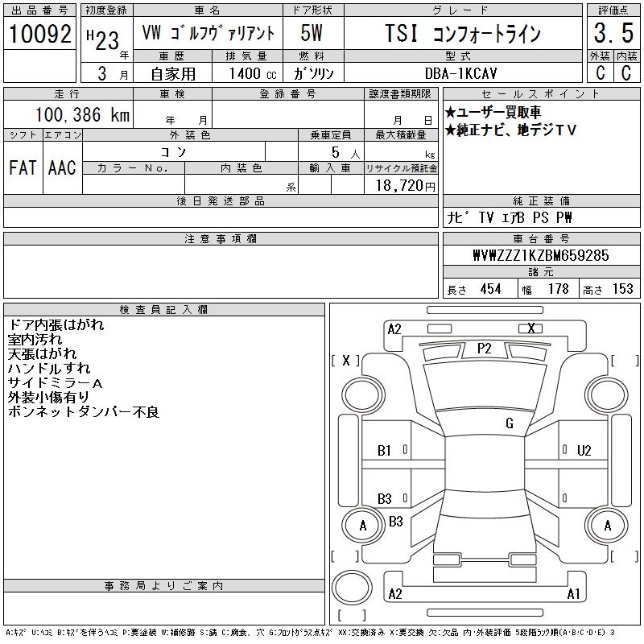Select the ★ユーザー買取車 sales point

point(493,112)
